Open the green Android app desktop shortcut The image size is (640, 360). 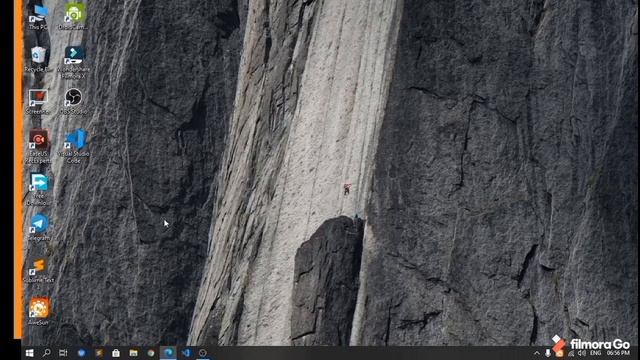coord(73,16)
